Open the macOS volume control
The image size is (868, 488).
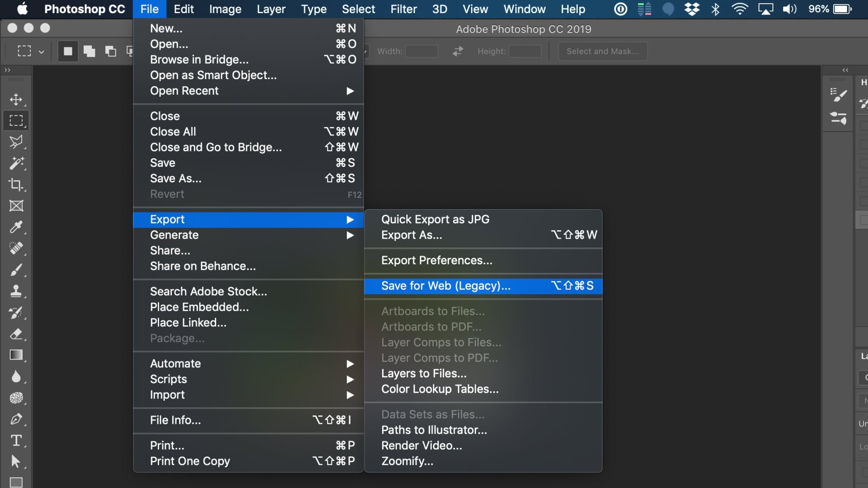[x=790, y=9]
